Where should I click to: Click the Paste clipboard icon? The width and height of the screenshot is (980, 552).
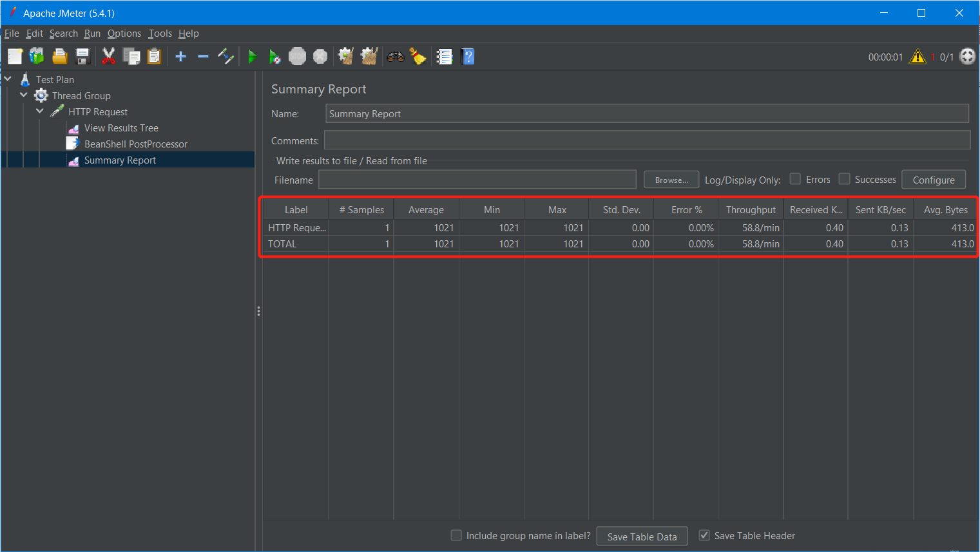click(154, 57)
